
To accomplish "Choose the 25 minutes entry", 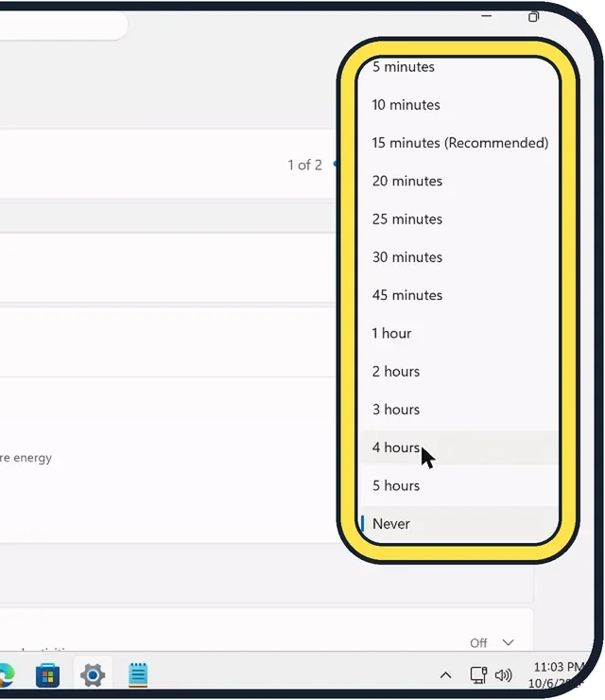I will (x=458, y=219).
